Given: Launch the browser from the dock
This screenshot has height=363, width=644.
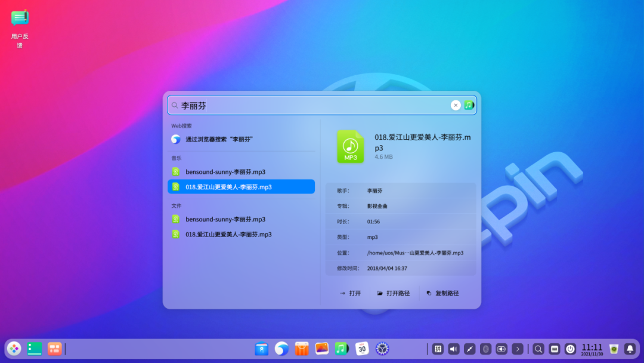Looking at the screenshot, I should tap(281, 349).
